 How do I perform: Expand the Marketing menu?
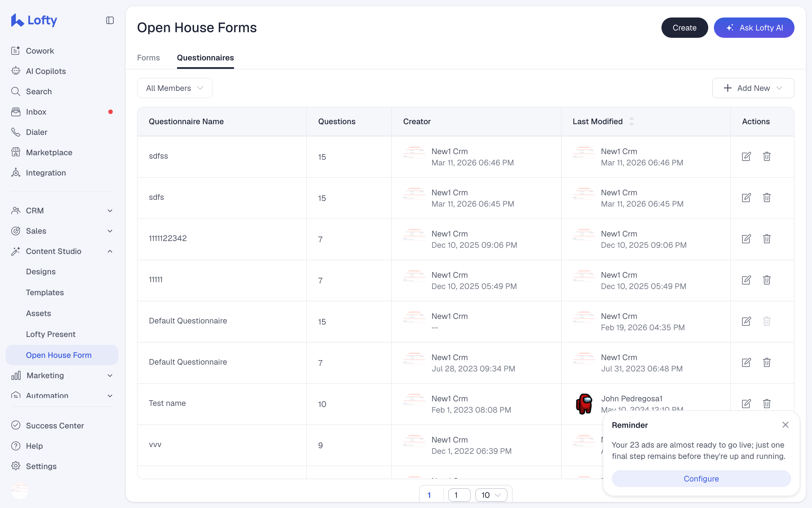pyautogui.click(x=62, y=375)
